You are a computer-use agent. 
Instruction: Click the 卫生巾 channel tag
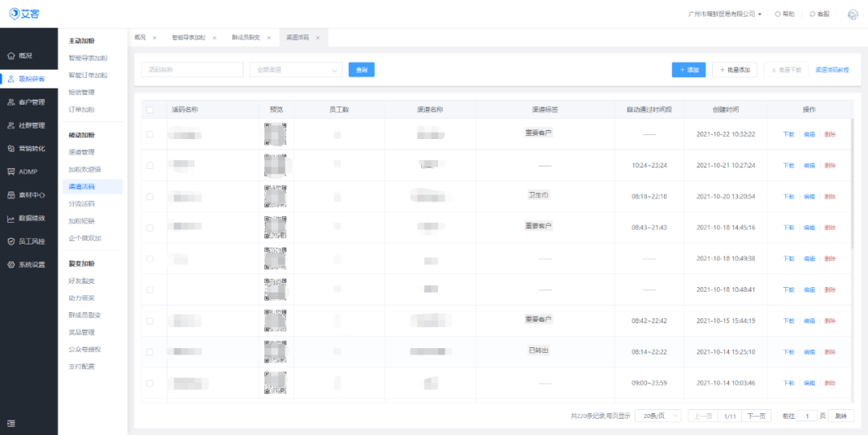tap(538, 195)
